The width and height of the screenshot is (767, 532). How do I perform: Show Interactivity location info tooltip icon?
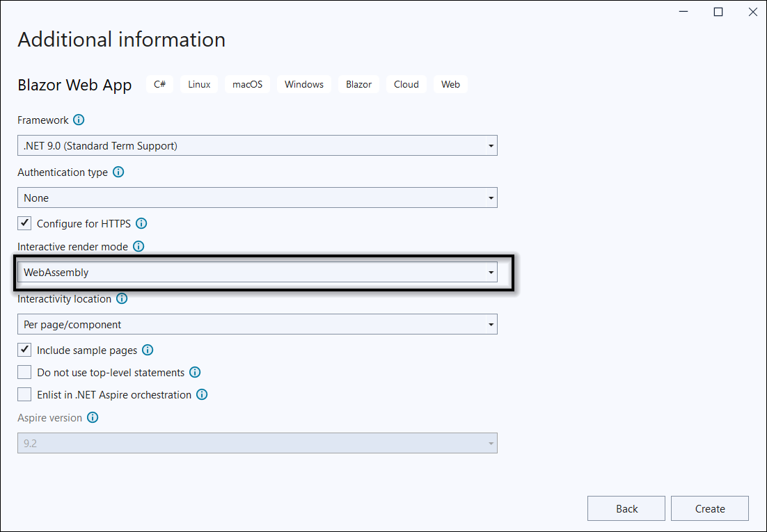click(x=122, y=299)
